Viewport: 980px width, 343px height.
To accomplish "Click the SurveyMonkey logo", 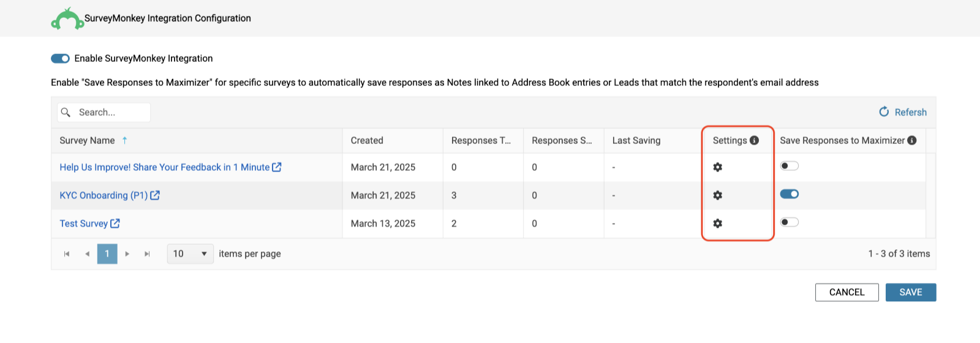I will coord(67,19).
